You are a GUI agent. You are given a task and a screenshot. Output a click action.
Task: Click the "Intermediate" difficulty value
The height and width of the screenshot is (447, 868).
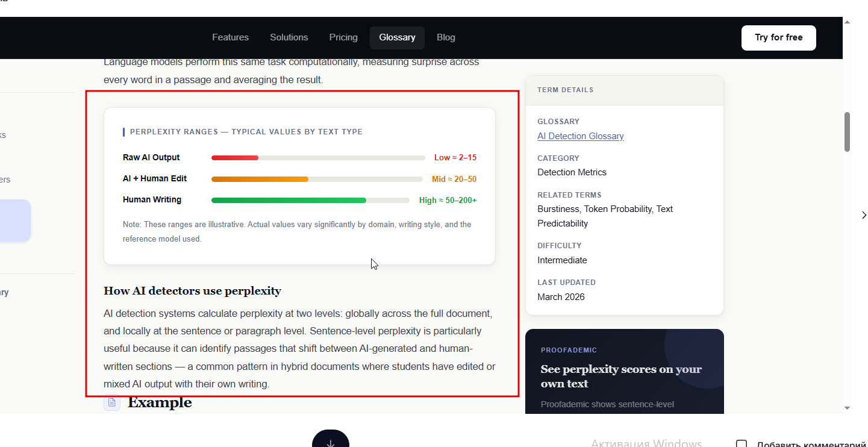click(x=562, y=260)
